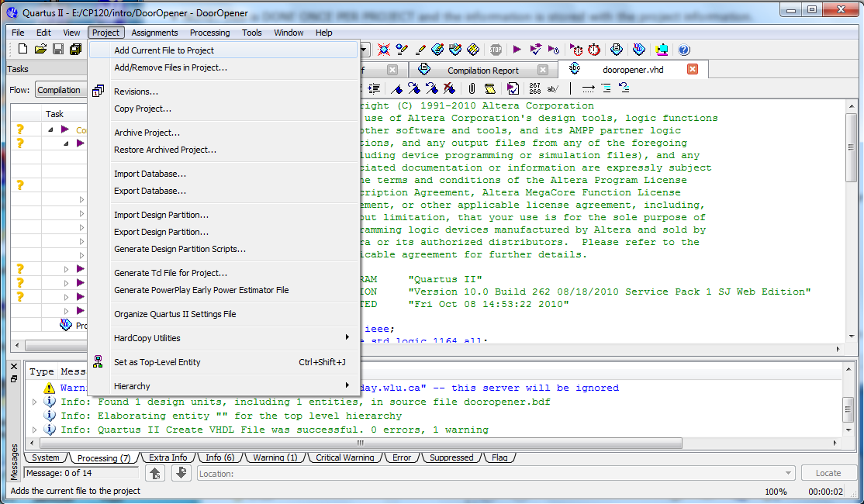Viewport: 864px width, 504px height.
Task: Click the messages horizontal scrollbar
Action: (x=361, y=443)
